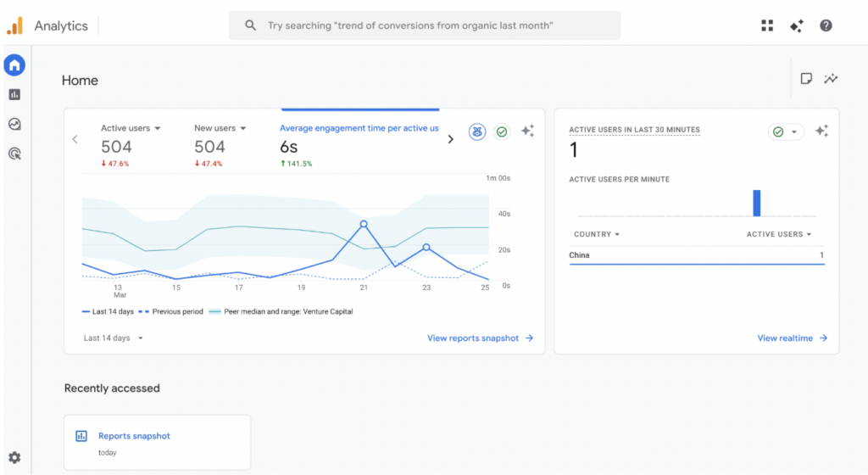The image size is (868, 475).
Task: Click the sparkle icon on realtime card
Action: pos(821,131)
